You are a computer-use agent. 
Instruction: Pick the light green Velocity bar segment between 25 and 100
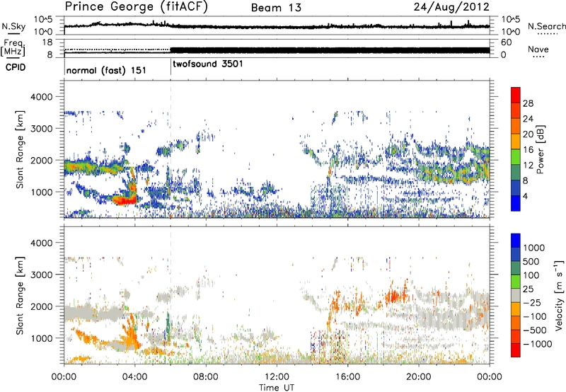point(516,282)
